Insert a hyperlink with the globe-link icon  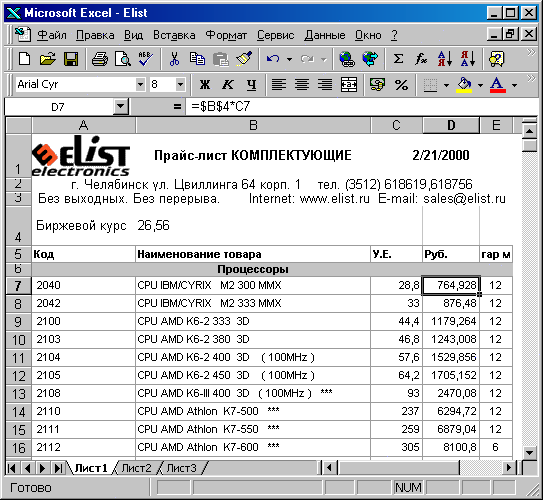347,59
